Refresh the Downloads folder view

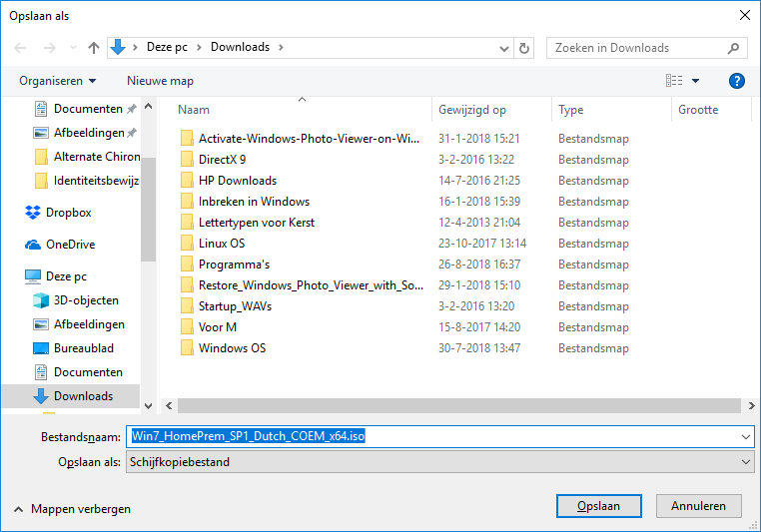click(x=523, y=48)
